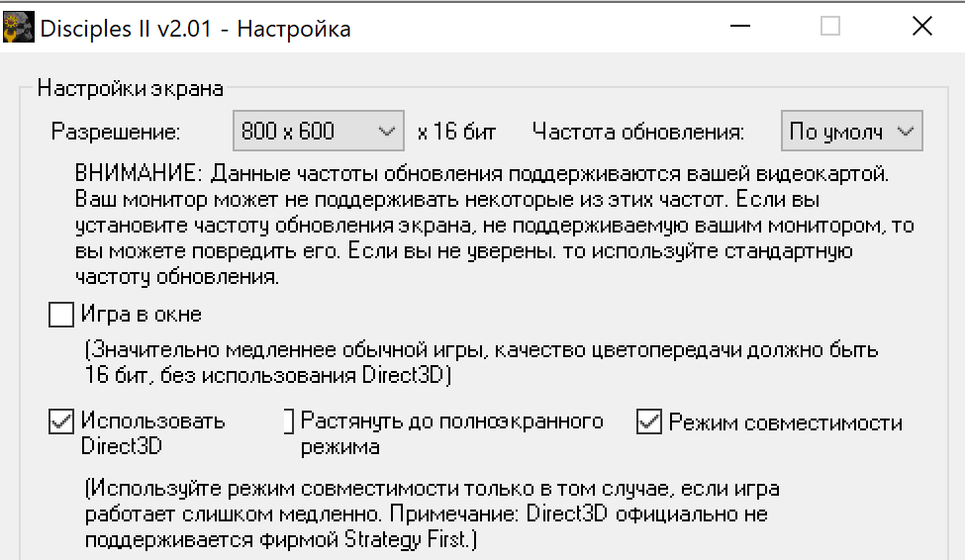This screenshot has height=560, width=965.
Task: Click the arrow on the resolution combo box
Action: (386, 131)
